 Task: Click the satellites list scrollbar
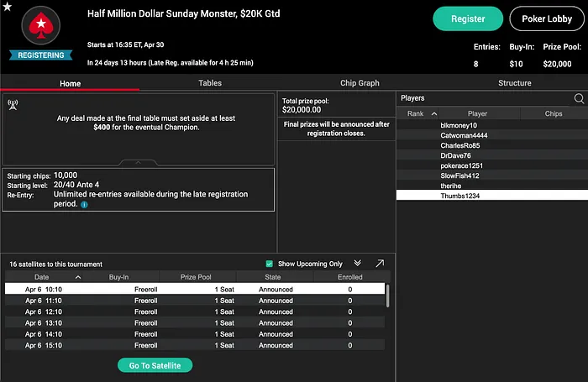click(387, 296)
